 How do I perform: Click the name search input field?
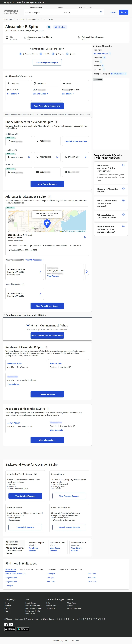point(43,12)
